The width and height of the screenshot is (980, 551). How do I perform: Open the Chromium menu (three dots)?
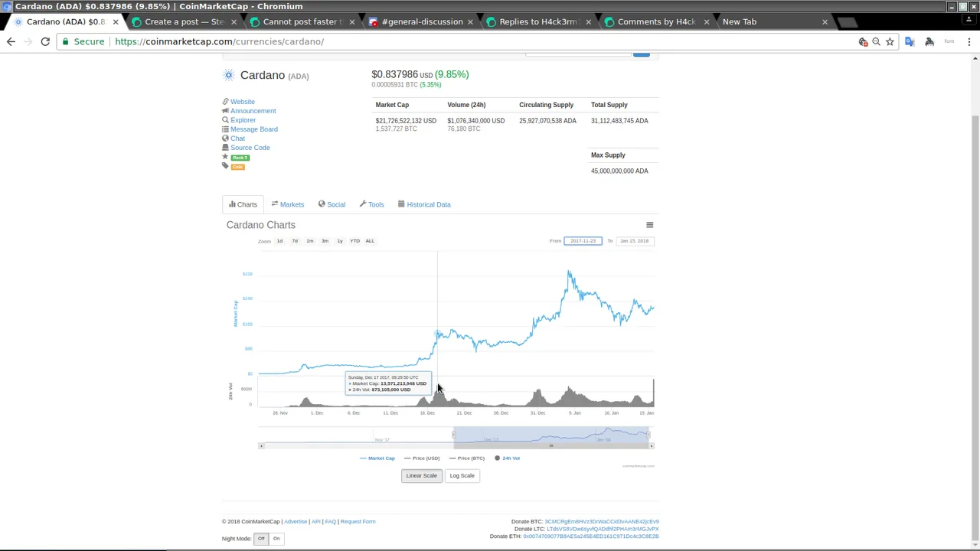coord(969,42)
